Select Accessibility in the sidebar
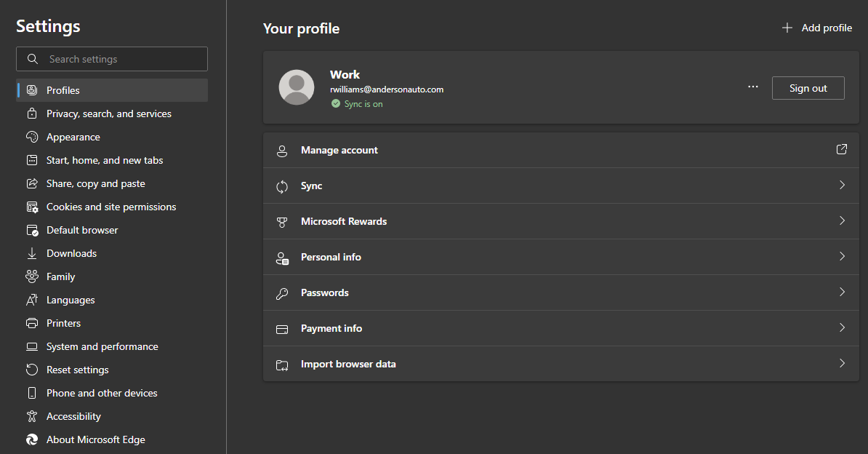The height and width of the screenshot is (454, 868). pos(113,416)
